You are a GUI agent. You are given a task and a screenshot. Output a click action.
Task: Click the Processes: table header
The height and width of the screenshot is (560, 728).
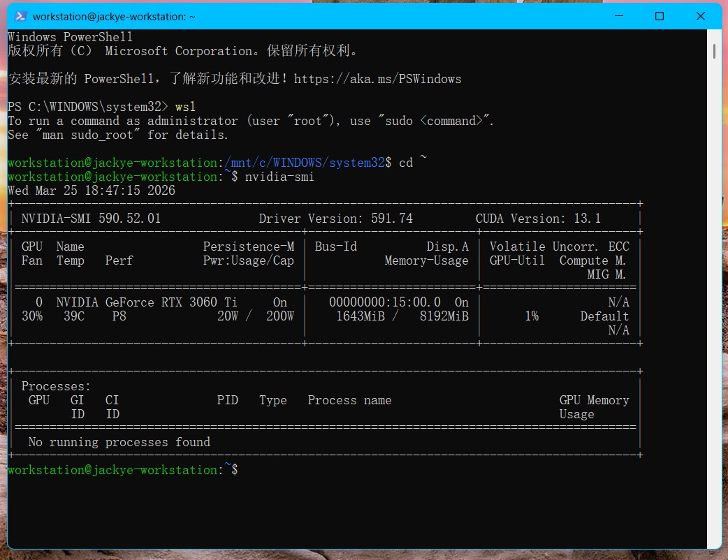(x=56, y=386)
